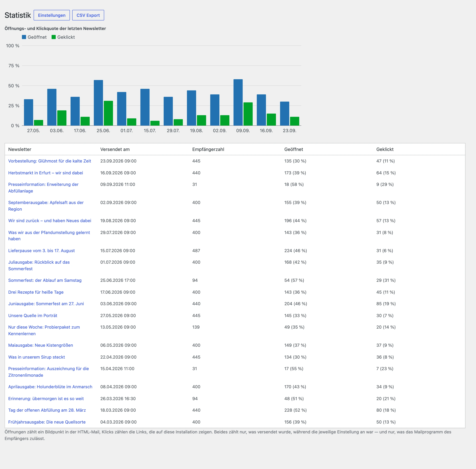Screen dimensions: 476x469
Task: Open Maiausgabe: Neue Kistengrößen link
Action: tap(41, 345)
